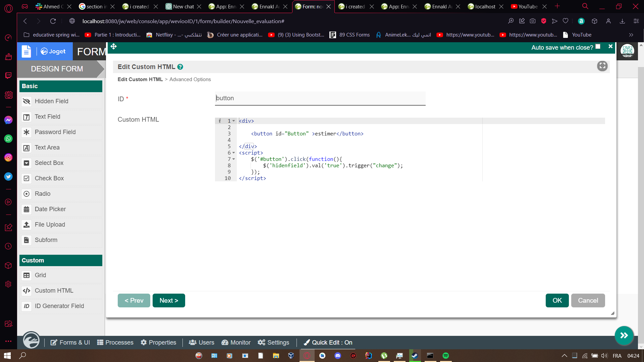Fold the function block at line 7
Screen dimensions: 644x362
coord(234,159)
